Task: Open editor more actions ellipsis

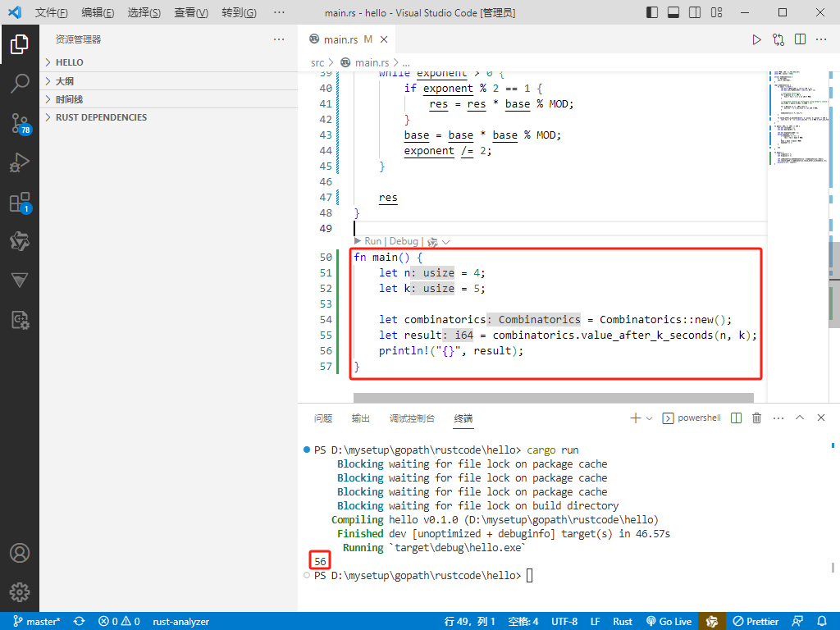Action: coord(821,39)
